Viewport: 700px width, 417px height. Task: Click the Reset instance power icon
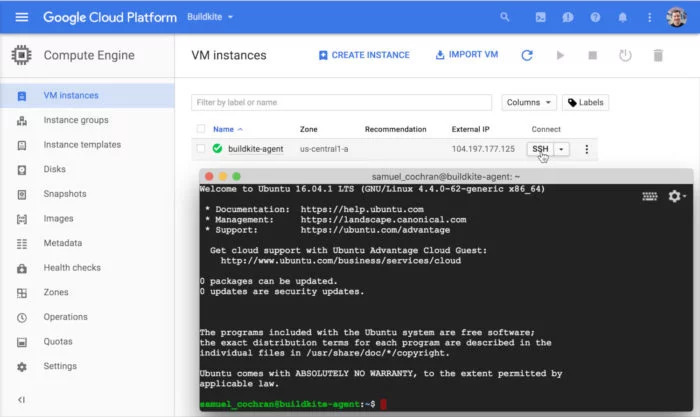[625, 55]
